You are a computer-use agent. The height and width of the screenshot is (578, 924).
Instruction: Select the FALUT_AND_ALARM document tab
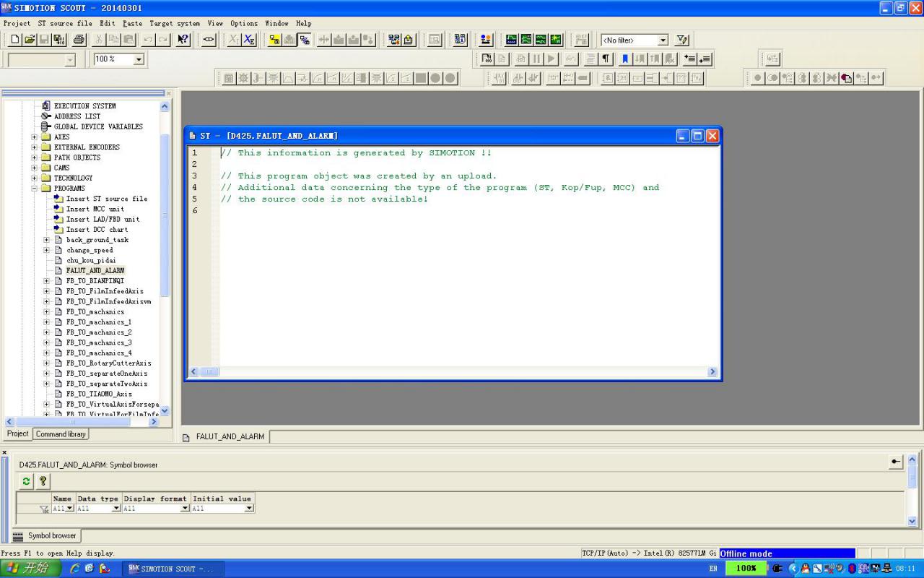pos(225,437)
